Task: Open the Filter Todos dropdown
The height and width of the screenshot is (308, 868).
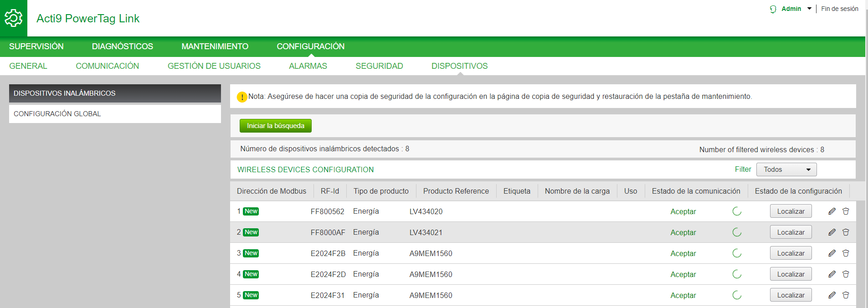Action: [x=786, y=169]
